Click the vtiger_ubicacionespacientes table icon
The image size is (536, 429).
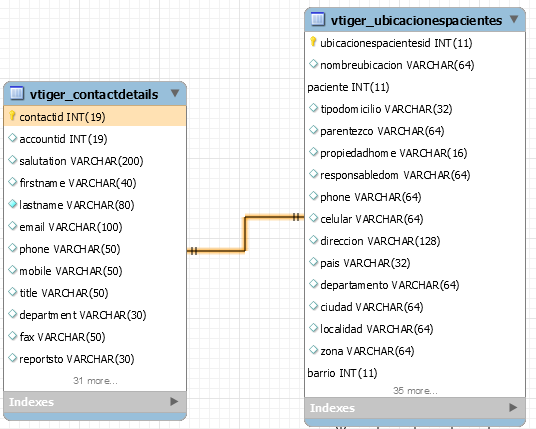pos(318,19)
